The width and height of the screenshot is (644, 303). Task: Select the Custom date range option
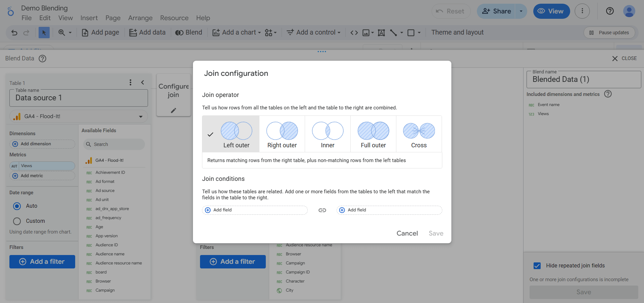[17, 221]
